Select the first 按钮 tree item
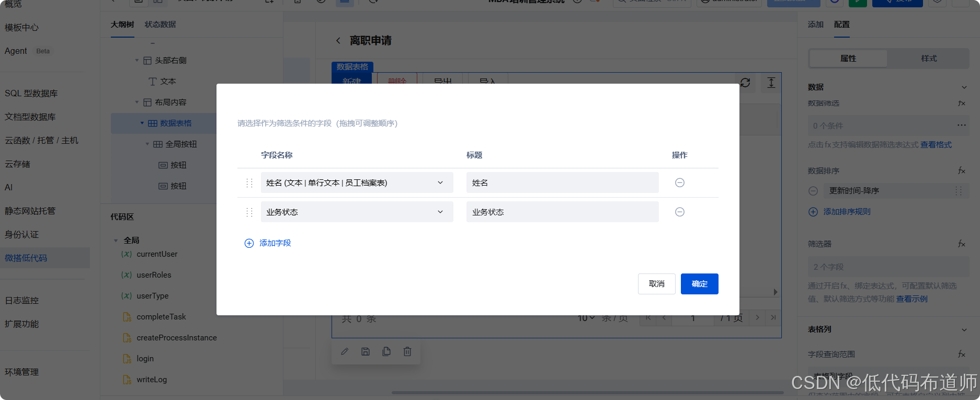980x400 pixels. point(173,165)
